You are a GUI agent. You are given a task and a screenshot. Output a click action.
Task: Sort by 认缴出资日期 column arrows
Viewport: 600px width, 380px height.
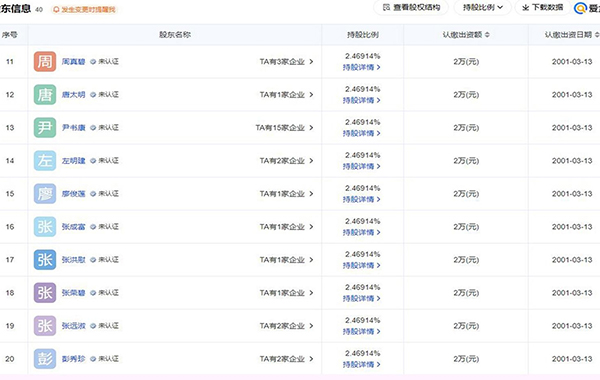597,35
